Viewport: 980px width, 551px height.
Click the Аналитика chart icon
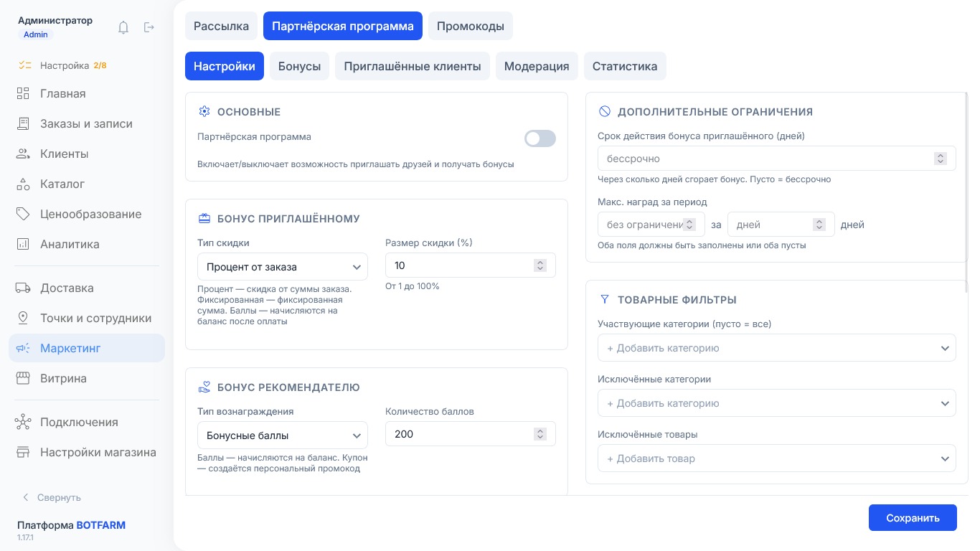[x=23, y=244]
